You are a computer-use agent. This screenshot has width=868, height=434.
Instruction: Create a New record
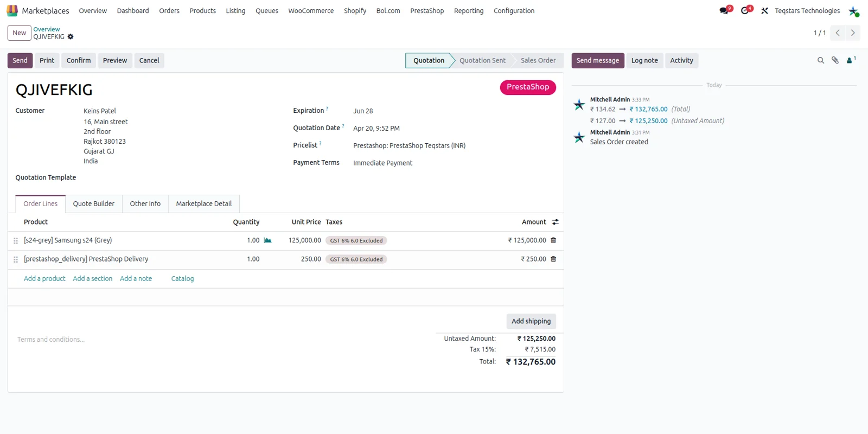20,33
